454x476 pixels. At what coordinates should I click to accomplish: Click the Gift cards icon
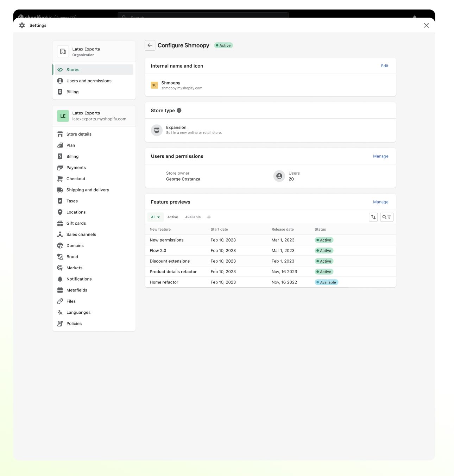(60, 223)
